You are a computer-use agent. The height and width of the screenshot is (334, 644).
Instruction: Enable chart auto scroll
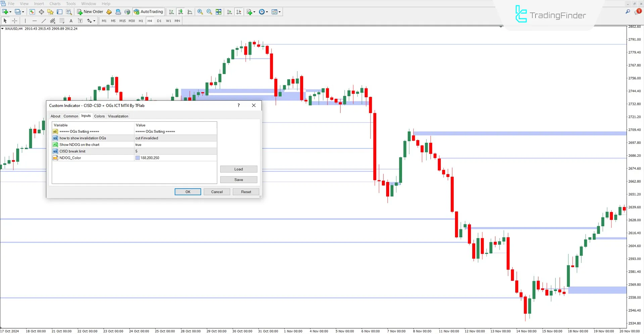click(230, 12)
